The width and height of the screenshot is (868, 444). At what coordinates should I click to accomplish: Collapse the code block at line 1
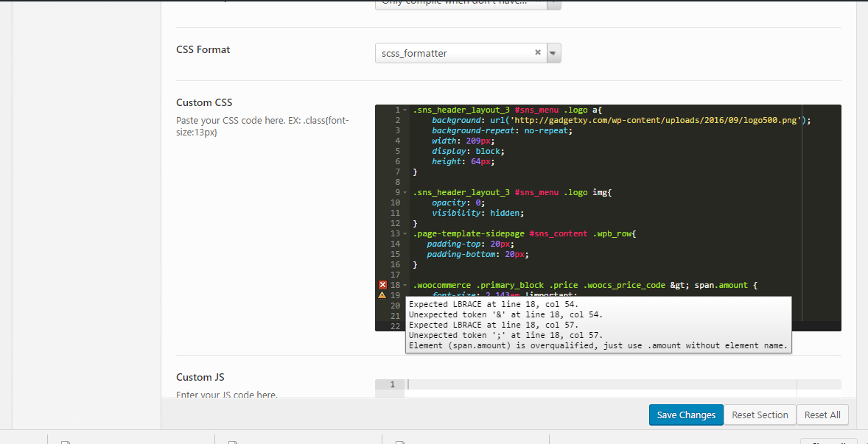coord(405,110)
